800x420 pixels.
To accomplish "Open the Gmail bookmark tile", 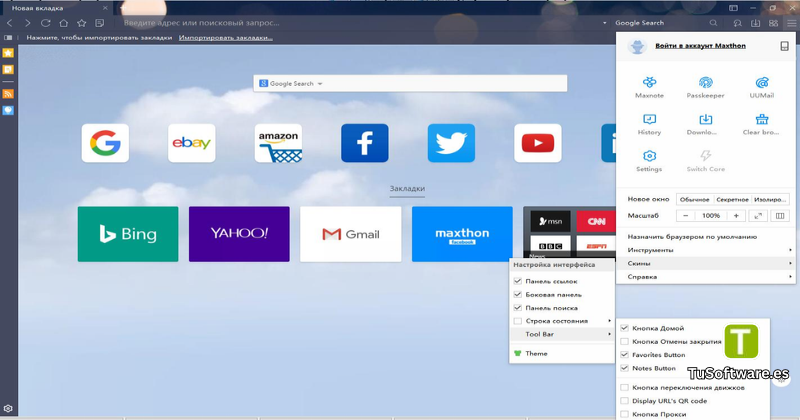I will 351,234.
